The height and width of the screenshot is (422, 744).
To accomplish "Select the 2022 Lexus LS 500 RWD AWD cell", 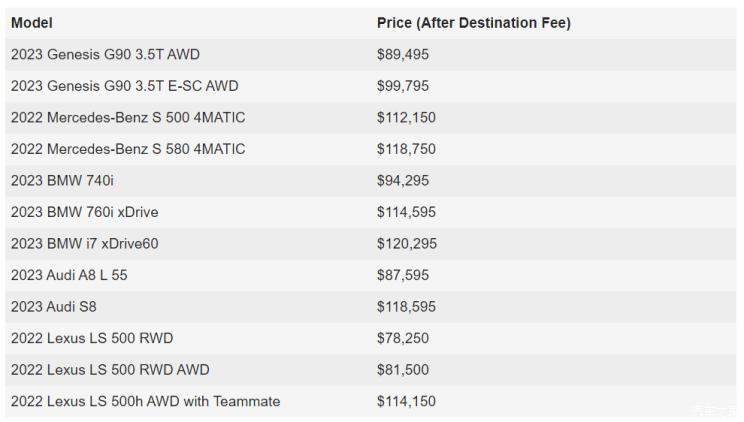I will [110, 370].
